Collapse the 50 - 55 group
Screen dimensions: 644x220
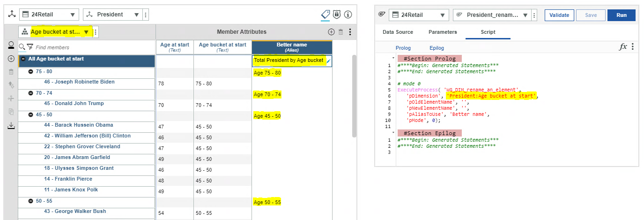pos(31,201)
